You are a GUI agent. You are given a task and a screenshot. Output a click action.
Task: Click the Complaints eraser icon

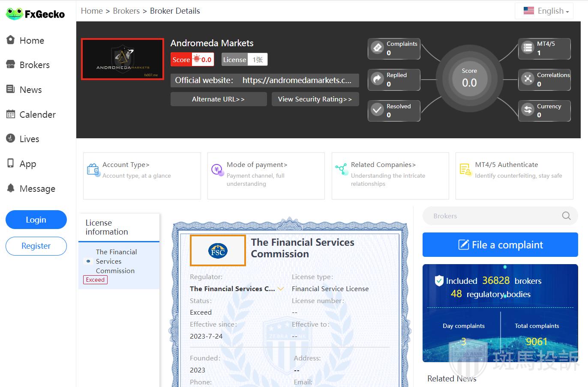point(377,48)
